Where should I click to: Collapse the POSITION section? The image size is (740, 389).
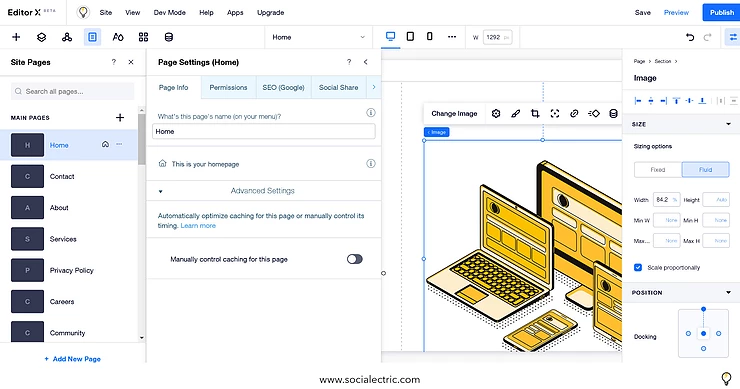729,293
